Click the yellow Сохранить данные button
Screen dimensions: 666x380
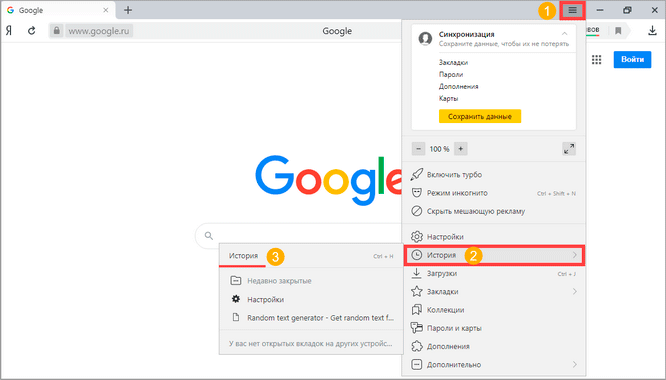click(480, 116)
